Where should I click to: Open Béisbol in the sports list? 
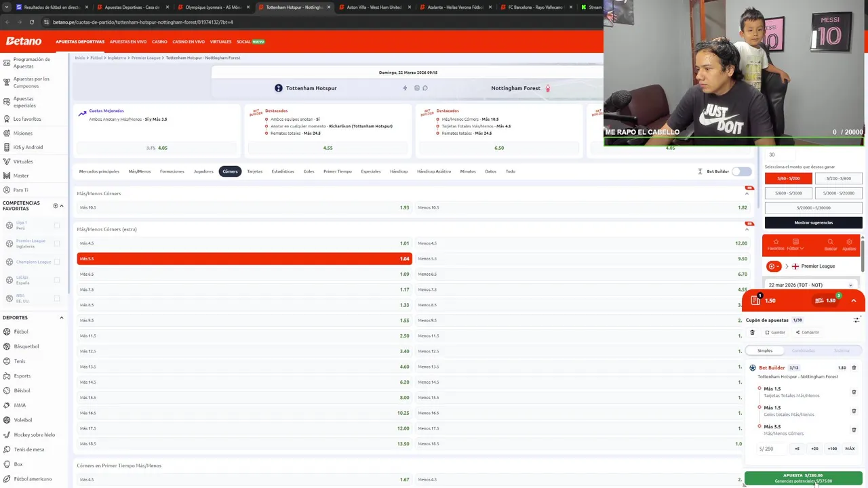pyautogui.click(x=22, y=390)
